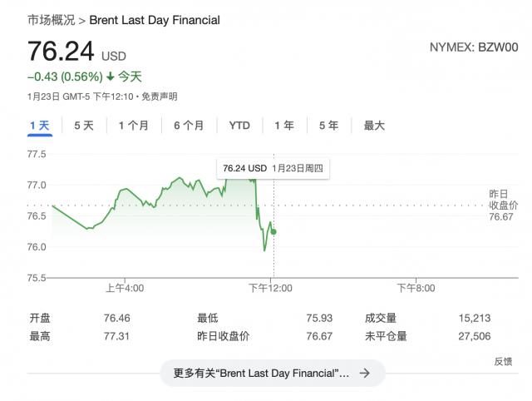532x401 pixels.
Task: Switch to the 5 天 range tab
Action: 84,126
